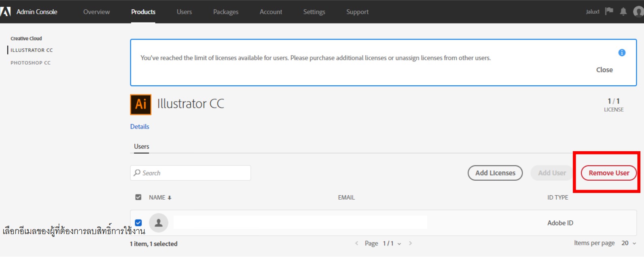
Task: Open the bell alerts icon
Action: (x=623, y=11)
